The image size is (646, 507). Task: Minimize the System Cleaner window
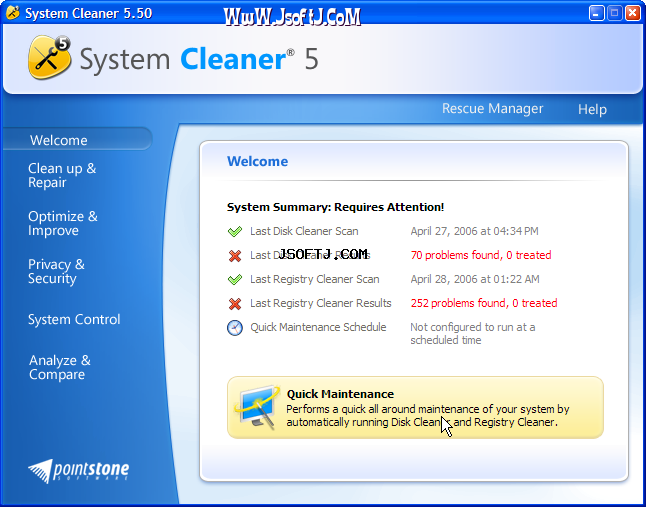[x=596, y=13]
